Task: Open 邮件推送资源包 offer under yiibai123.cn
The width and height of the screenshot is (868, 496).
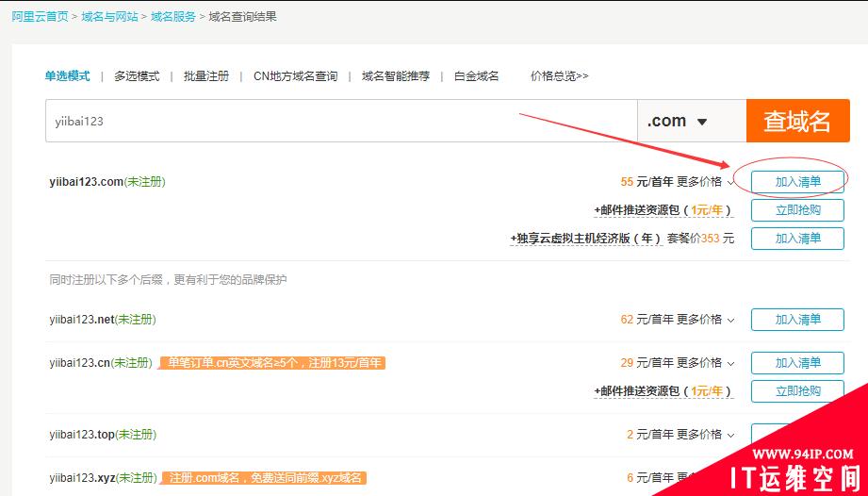Action: [x=663, y=391]
